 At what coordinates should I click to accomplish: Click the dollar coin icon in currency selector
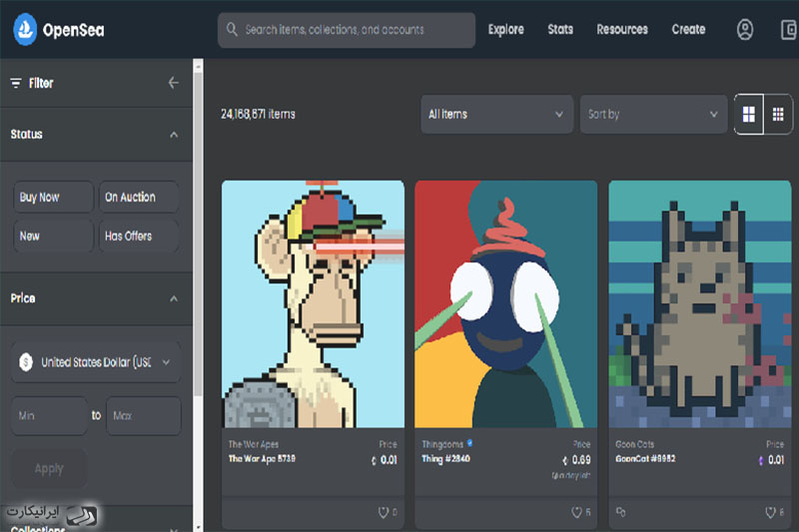[26, 362]
